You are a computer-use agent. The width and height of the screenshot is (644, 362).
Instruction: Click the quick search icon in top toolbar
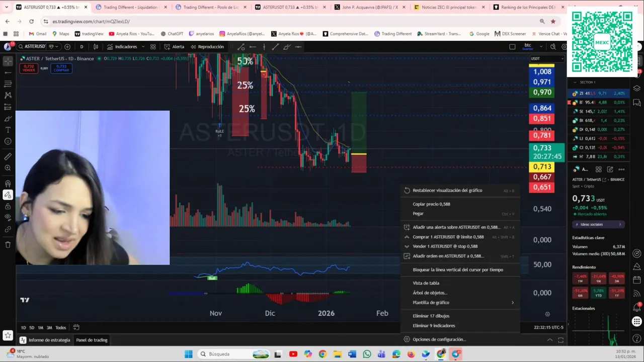(x=553, y=47)
